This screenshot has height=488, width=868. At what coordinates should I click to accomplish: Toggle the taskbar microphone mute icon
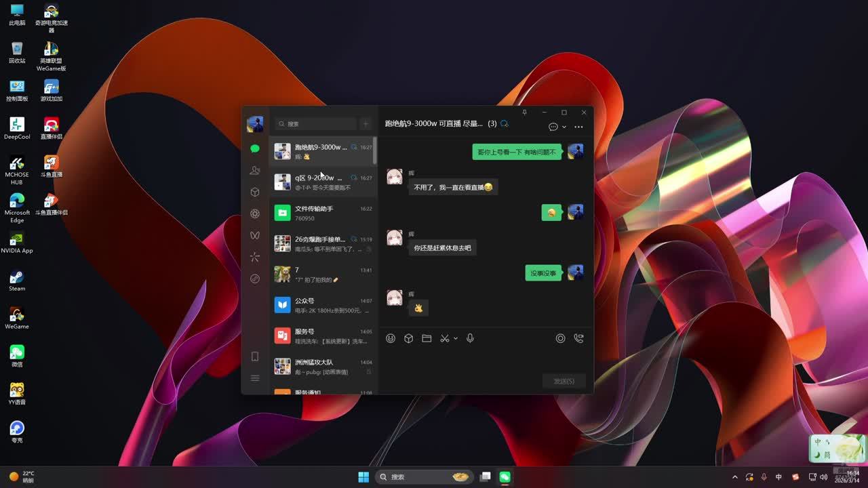764,477
